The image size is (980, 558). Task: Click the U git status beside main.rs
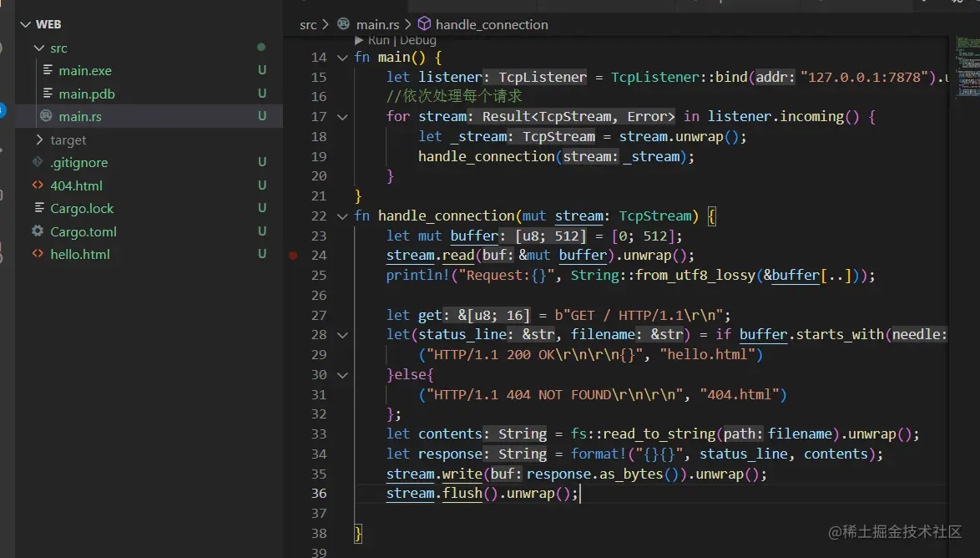click(262, 116)
